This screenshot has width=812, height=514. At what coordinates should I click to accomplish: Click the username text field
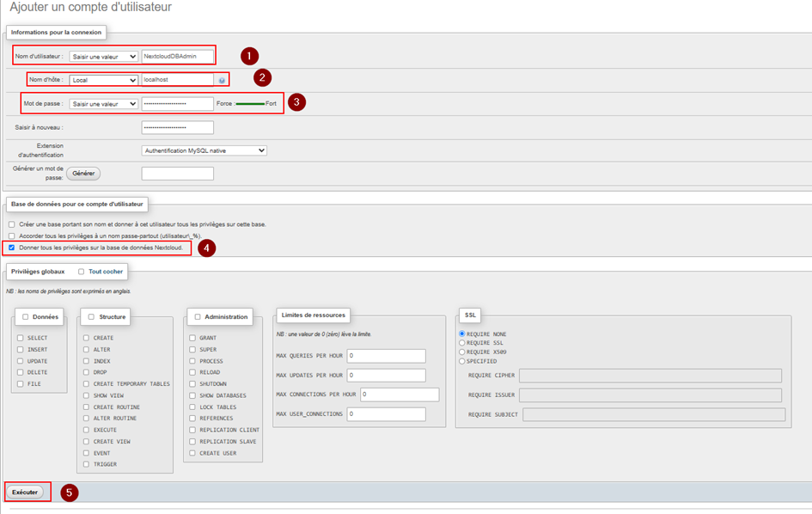(177, 57)
